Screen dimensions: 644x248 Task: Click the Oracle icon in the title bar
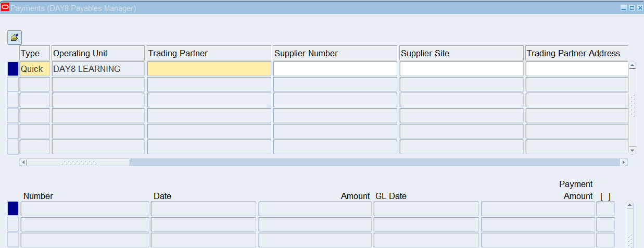click(x=5, y=7)
